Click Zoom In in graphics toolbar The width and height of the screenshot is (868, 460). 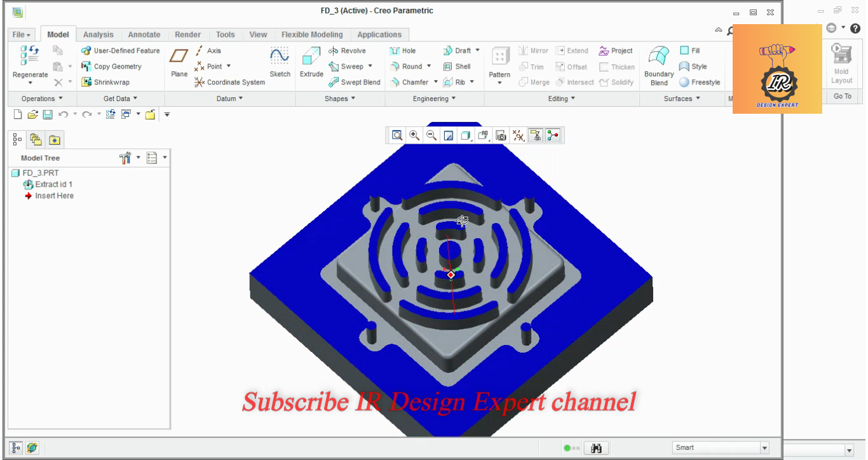[414, 135]
